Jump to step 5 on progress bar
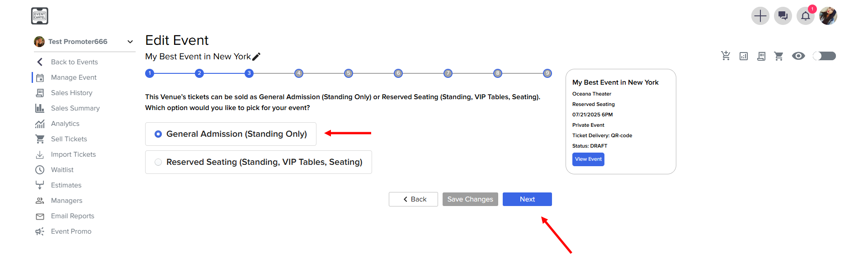 [x=349, y=73]
